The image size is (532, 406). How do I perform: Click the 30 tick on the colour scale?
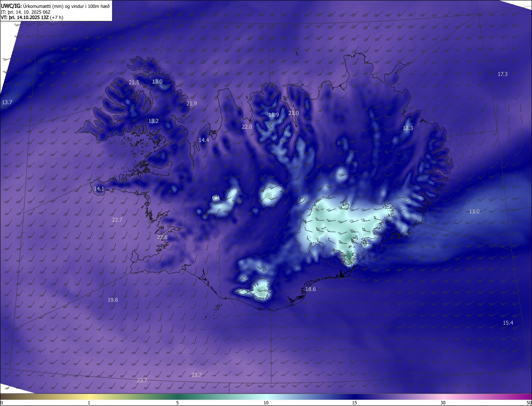coord(443,403)
